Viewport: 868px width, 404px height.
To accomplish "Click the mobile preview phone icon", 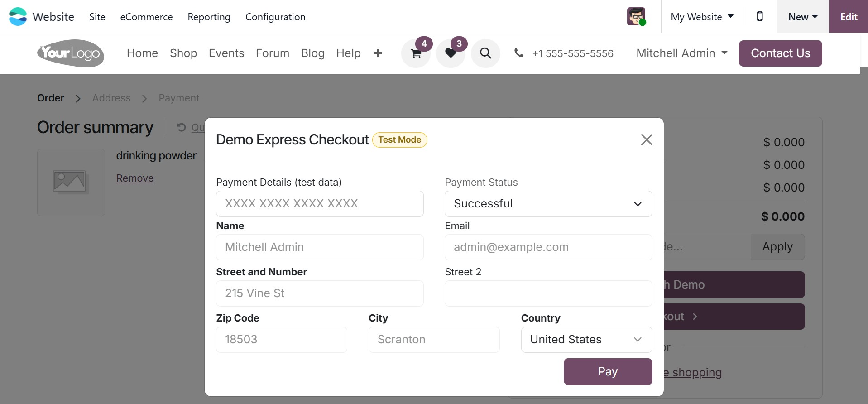I will pos(760,17).
